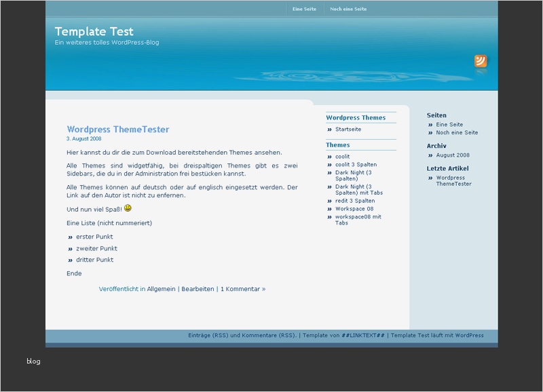This screenshot has width=543, height=392.
Task: Click the 'WordPress' link in footer
Action: 469,335
